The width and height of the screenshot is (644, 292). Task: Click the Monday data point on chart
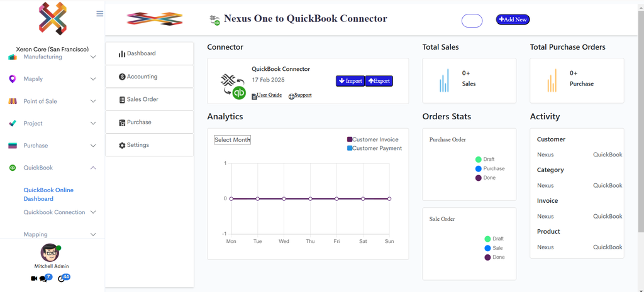tap(231, 199)
